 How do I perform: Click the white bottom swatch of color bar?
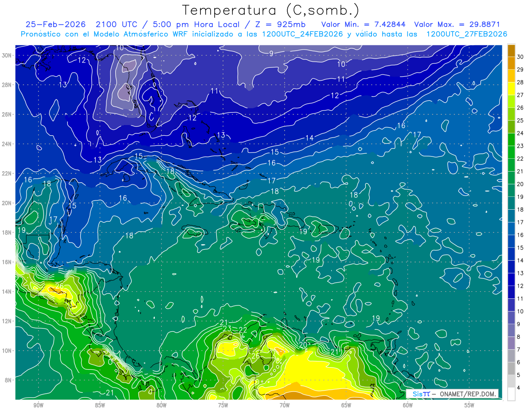(x=511, y=394)
